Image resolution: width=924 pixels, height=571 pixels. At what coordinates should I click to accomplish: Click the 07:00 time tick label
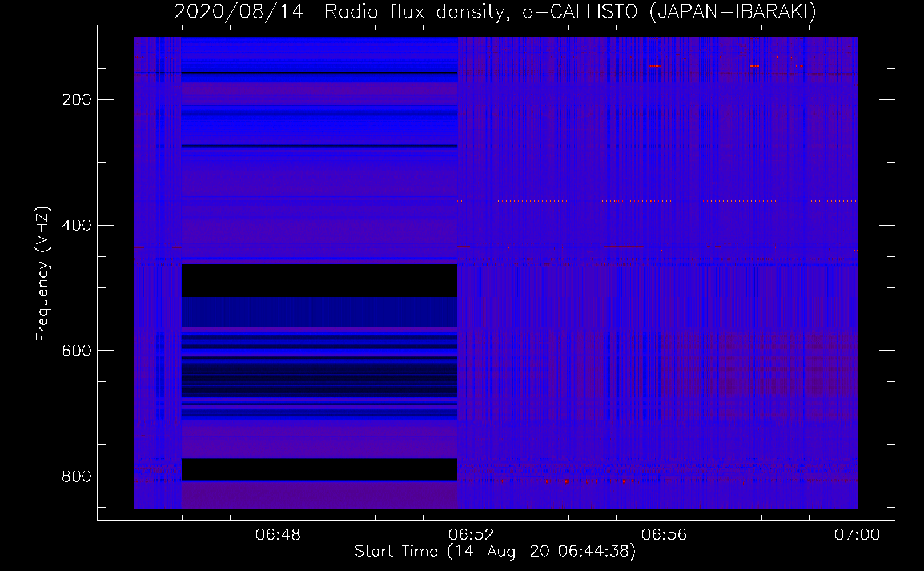pos(857,535)
